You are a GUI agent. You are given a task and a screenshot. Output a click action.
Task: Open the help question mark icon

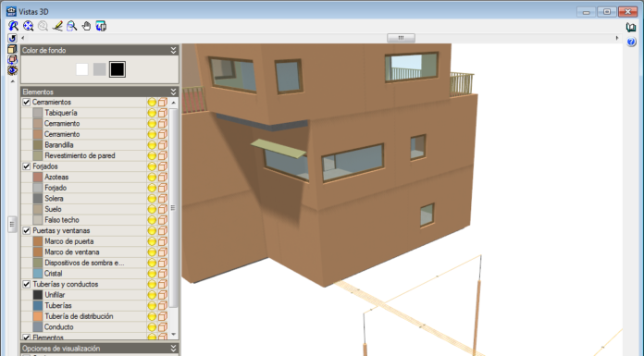(x=631, y=42)
